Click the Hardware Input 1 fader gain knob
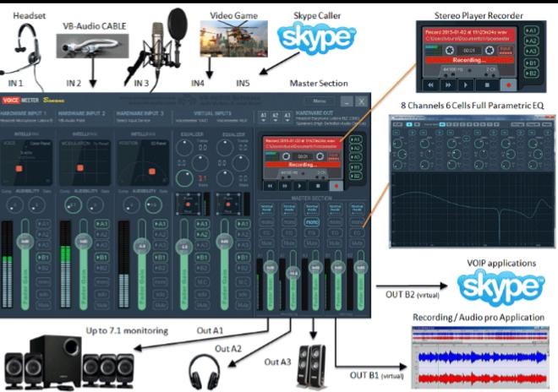The image size is (558, 392). (x=25, y=242)
